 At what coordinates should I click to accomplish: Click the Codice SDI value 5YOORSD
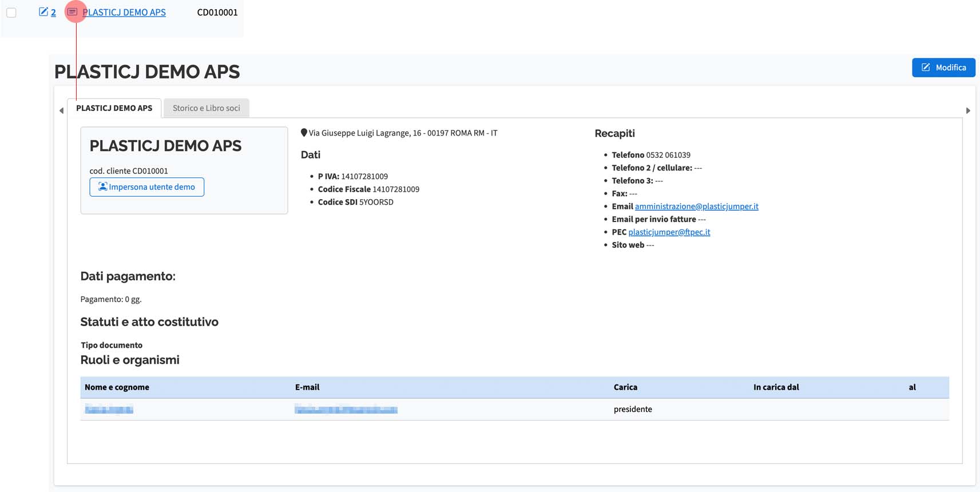click(376, 202)
